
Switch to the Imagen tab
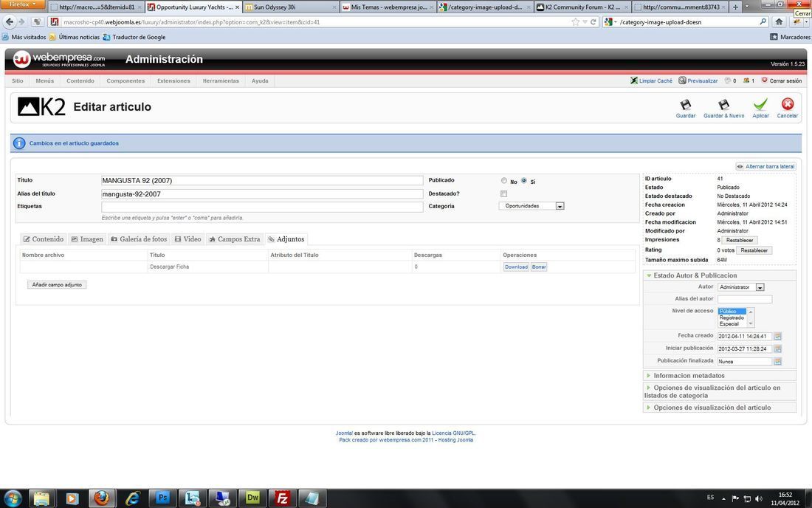click(87, 239)
